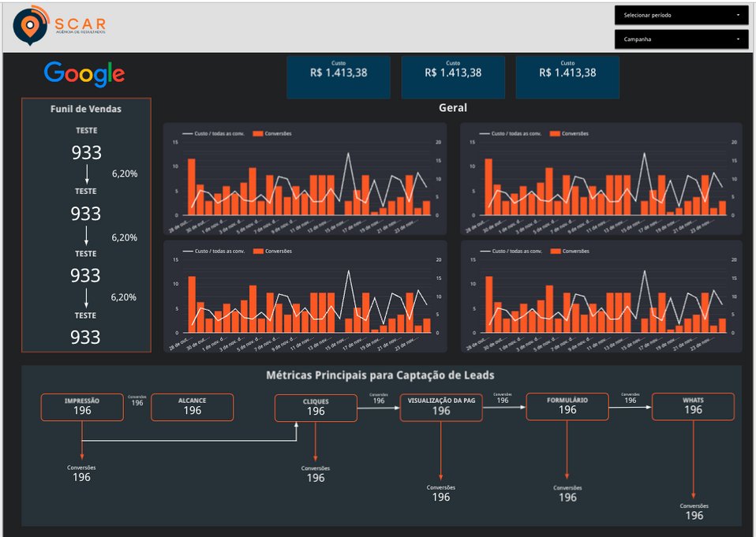This screenshot has width=756, height=537.
Task: Click the Conversões 196 value below FORMULÁRIO
Action: 567,494
